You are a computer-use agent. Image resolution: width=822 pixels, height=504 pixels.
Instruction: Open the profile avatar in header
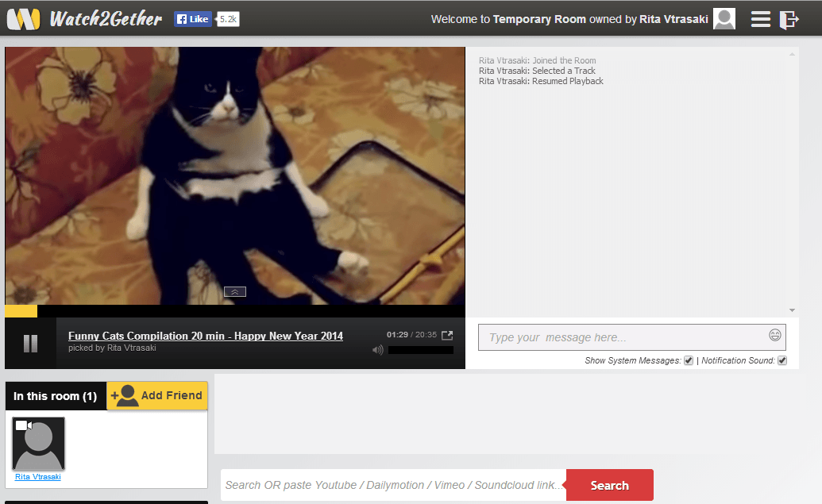pos(724,19)
